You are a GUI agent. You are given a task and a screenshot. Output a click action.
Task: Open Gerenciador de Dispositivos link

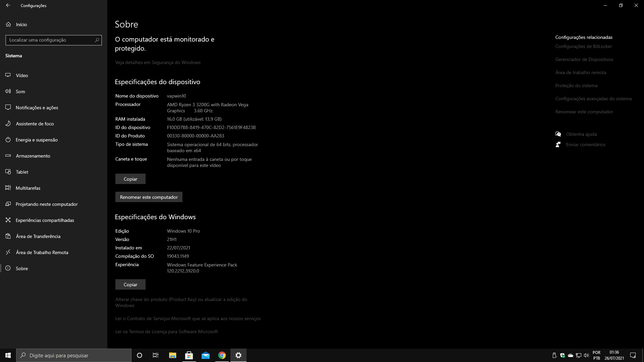click(584, 59)
